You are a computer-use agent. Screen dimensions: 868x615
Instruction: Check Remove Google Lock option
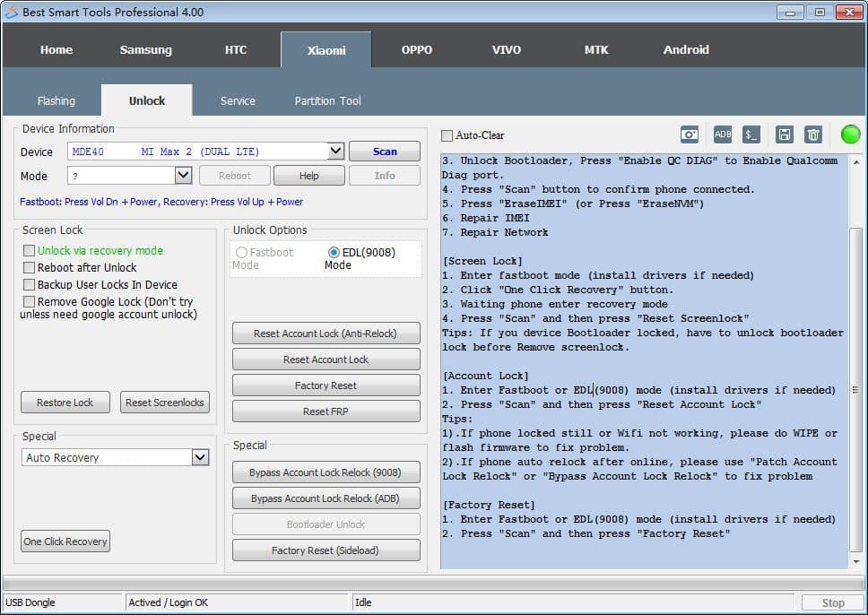pos(29,302)
